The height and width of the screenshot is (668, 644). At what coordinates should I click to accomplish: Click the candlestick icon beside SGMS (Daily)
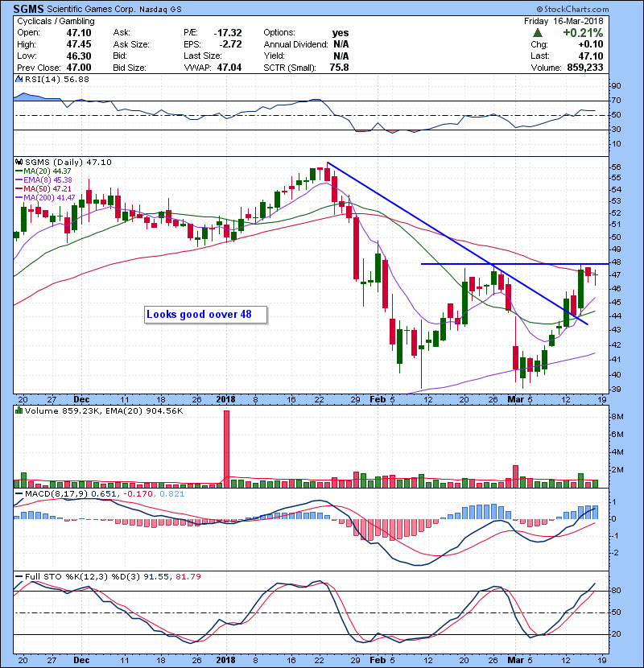click(19, 163)
